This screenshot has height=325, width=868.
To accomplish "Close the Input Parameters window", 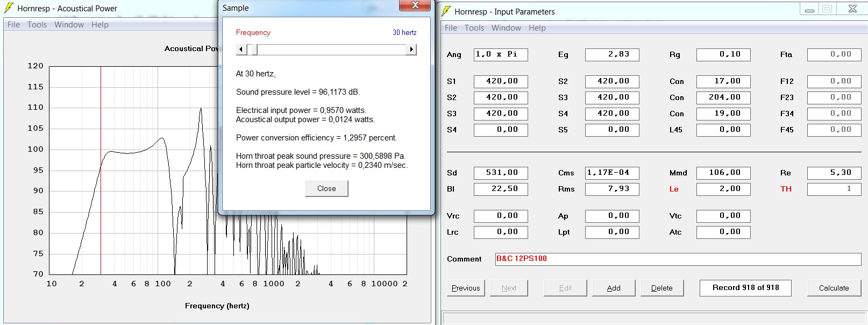I will coord(852,9).
